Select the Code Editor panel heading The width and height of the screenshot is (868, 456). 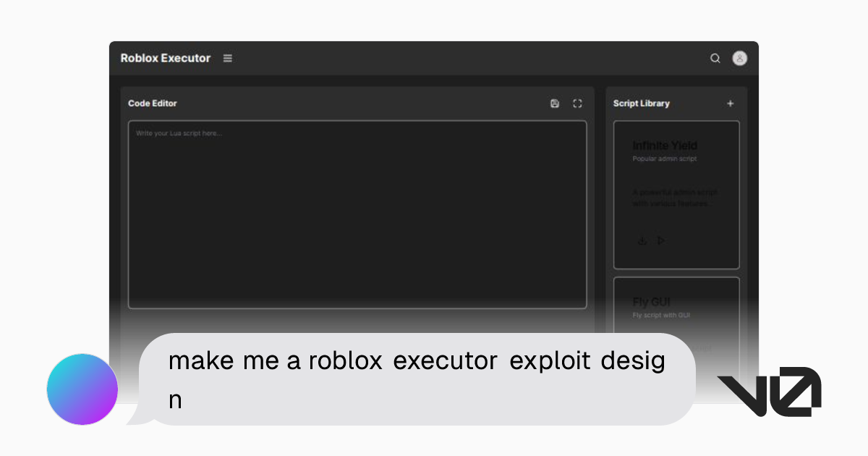153,104
